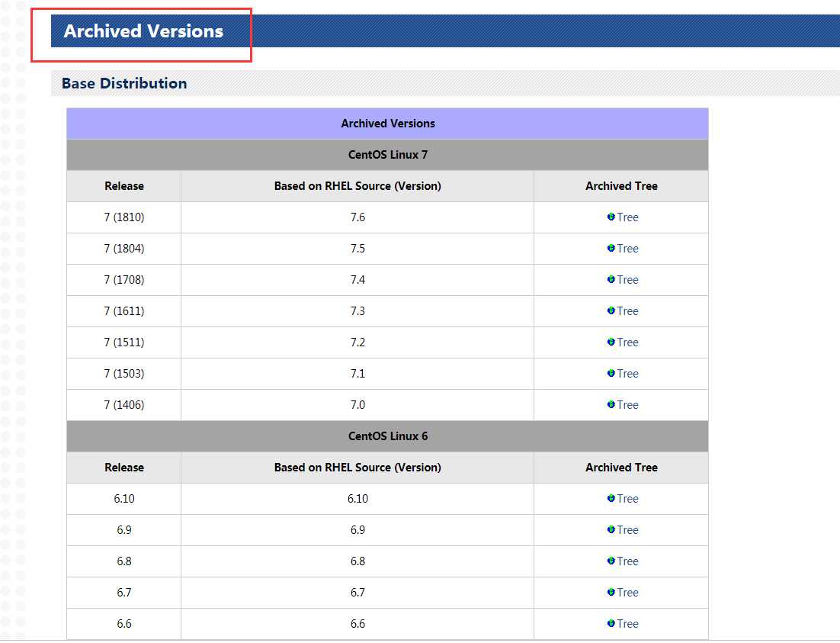
Task: Click the globe icon in the 6.9 row
Action: pyautogui.click(x=611, y=529)
